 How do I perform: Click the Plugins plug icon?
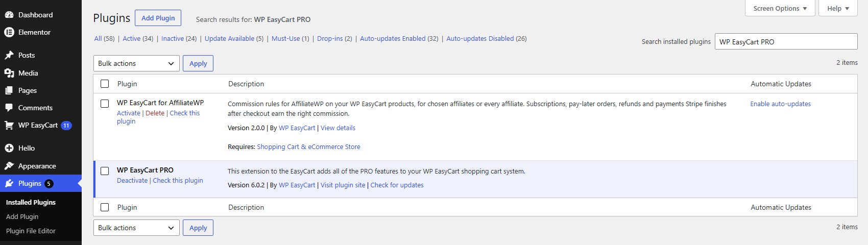[x=9, y=183]
